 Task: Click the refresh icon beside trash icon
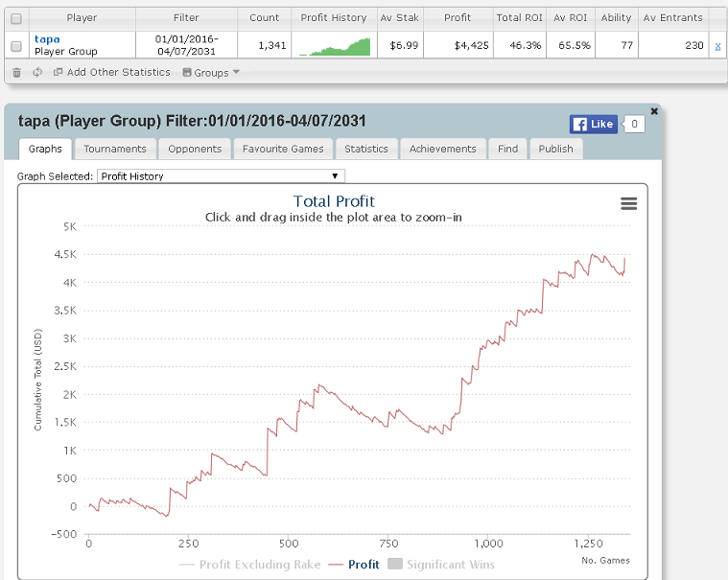coord(37,73)
